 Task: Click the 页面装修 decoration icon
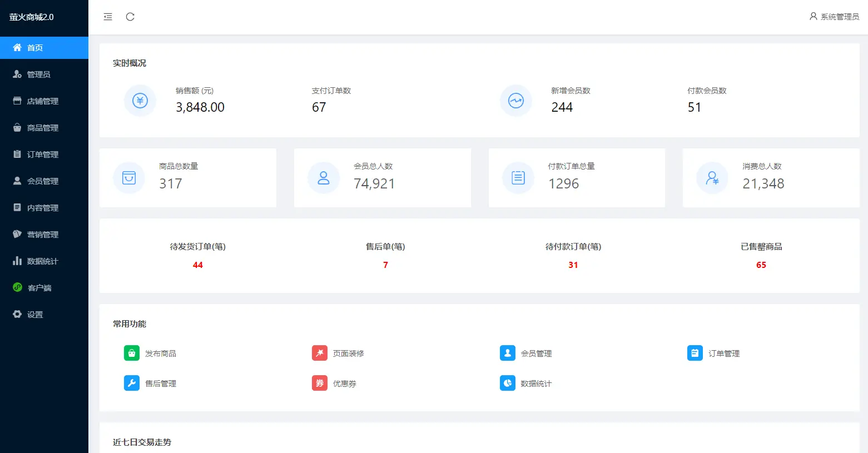319,353
